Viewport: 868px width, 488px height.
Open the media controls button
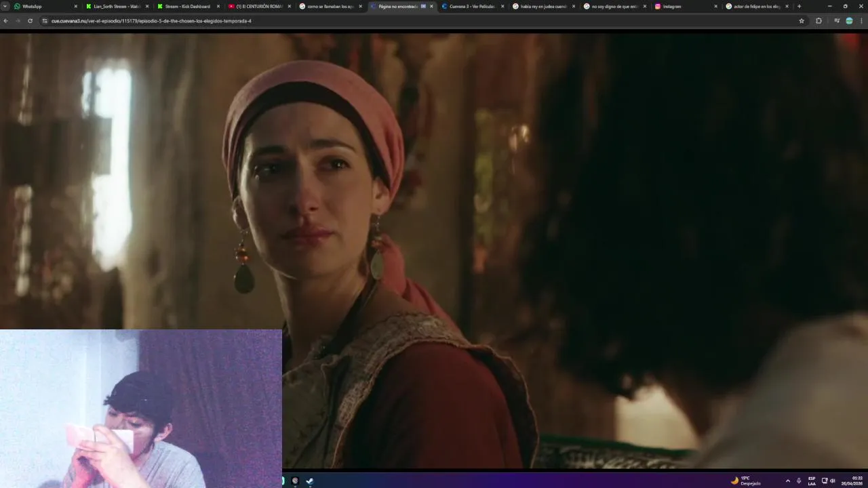pyautogui.click(x=837, y=21)
